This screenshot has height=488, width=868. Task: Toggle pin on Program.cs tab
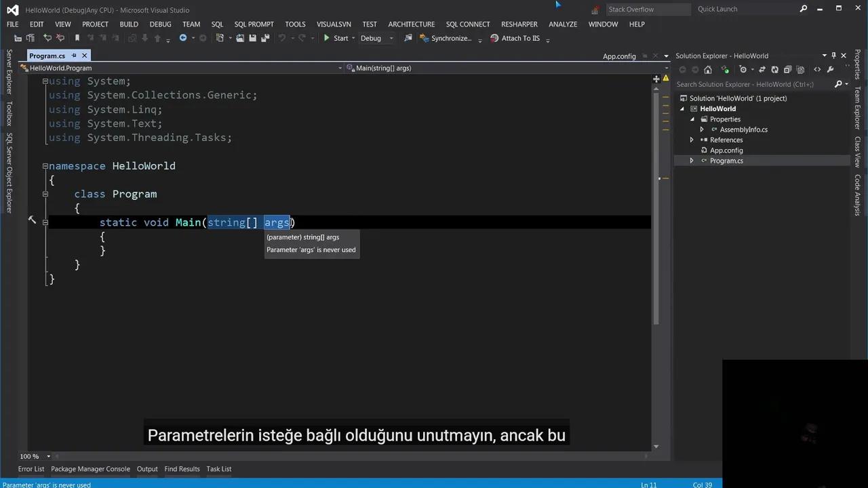(x=74, y=56)
